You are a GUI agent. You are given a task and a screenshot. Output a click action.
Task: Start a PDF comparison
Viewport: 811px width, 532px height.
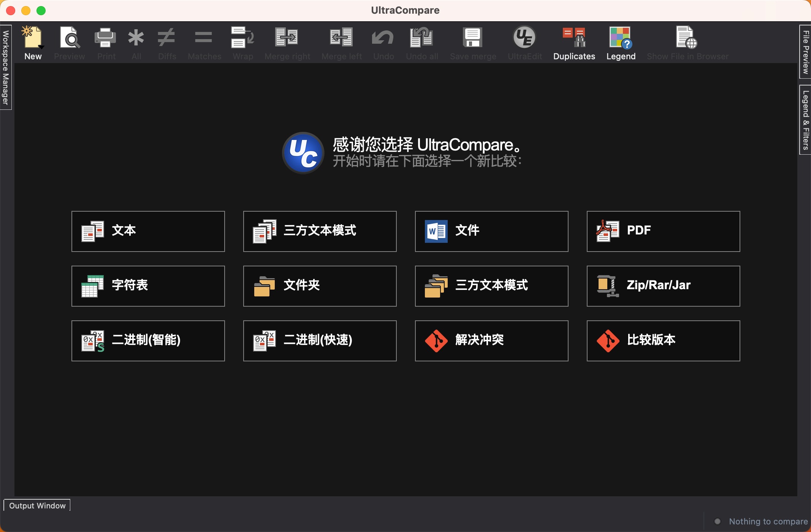[664, 231]
